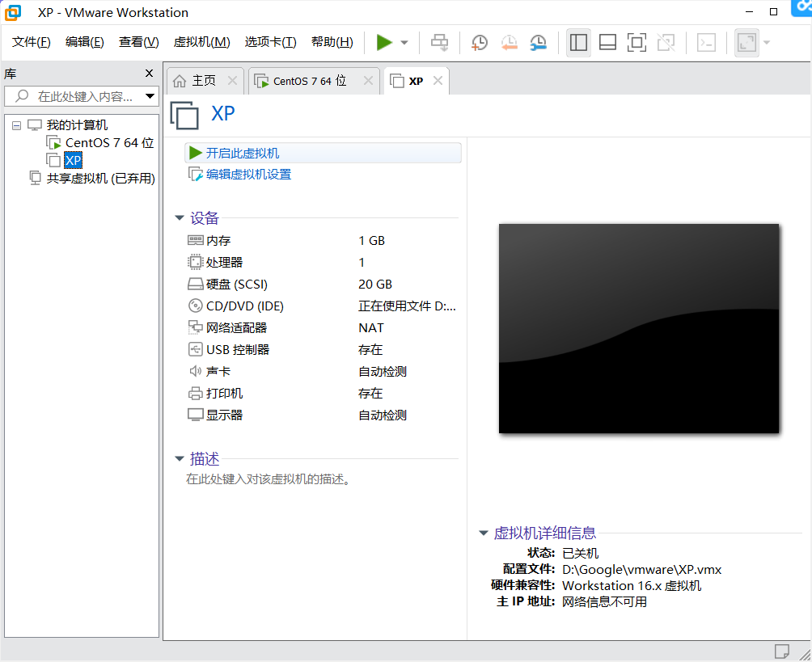Click 开启此虚拟机 to power on
The height and width of the screenshot is (662, 812).
[x=323, y=154]
